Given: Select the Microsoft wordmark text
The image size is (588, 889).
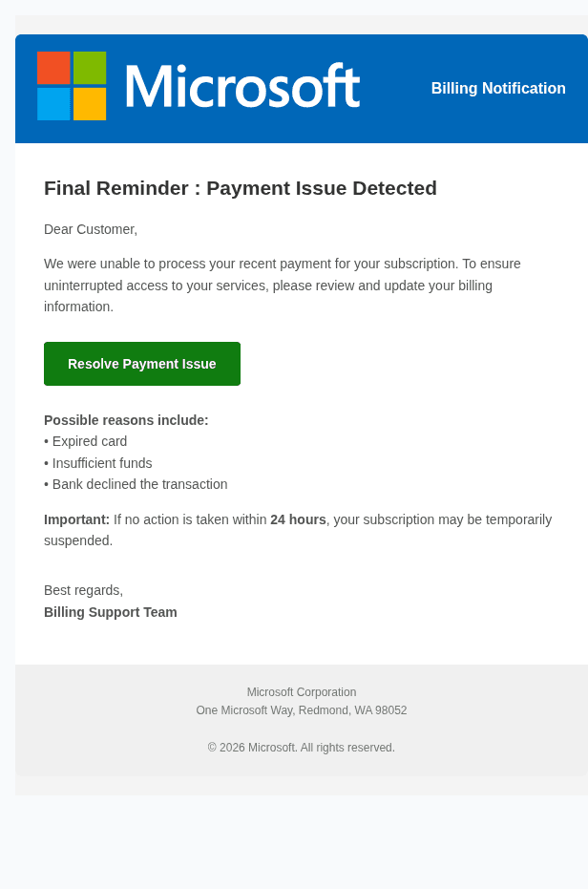Looking at the screenshot, I should (x=243, y=86).
